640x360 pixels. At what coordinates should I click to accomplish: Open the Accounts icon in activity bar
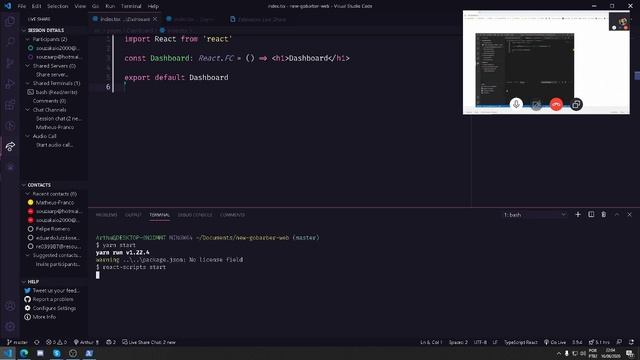pyautogui.click(x=10, y=306)
